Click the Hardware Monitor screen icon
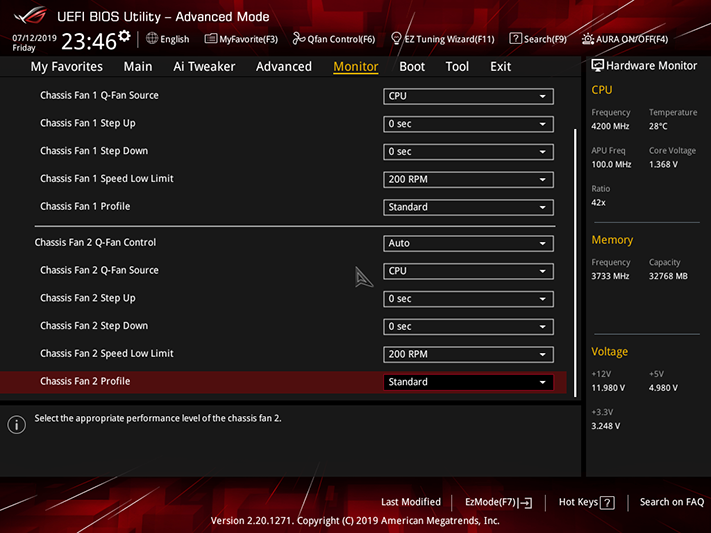The height and width of the screenshot is (533, 711). [x=598, y=65]
